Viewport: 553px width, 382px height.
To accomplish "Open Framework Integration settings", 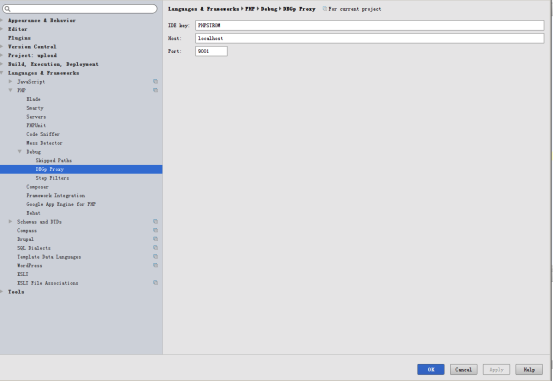I will 56,195.
